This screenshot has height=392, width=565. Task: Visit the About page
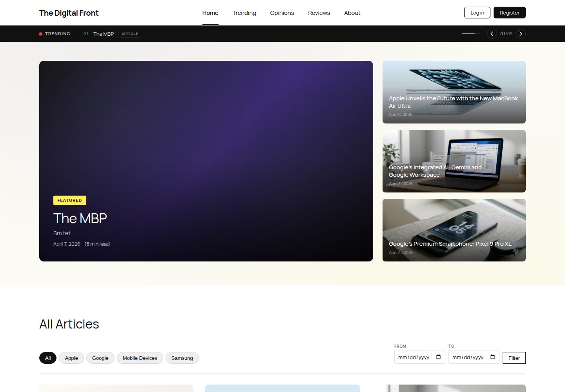(x=352, y=13)
